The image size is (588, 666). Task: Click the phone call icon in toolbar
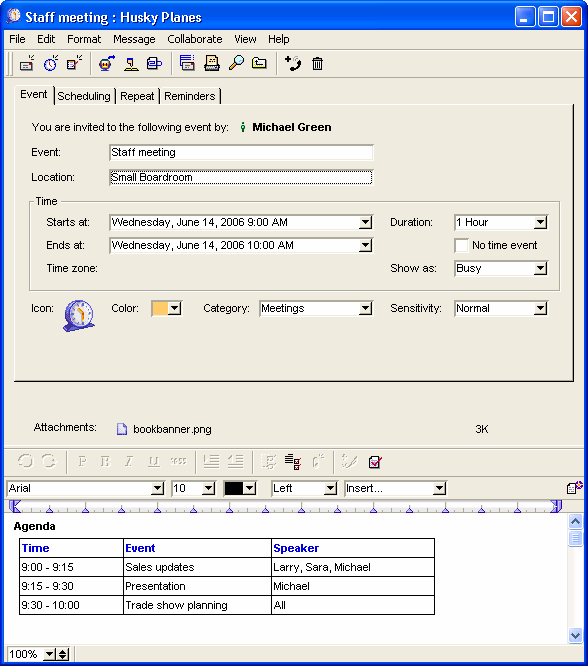(293, 63)
